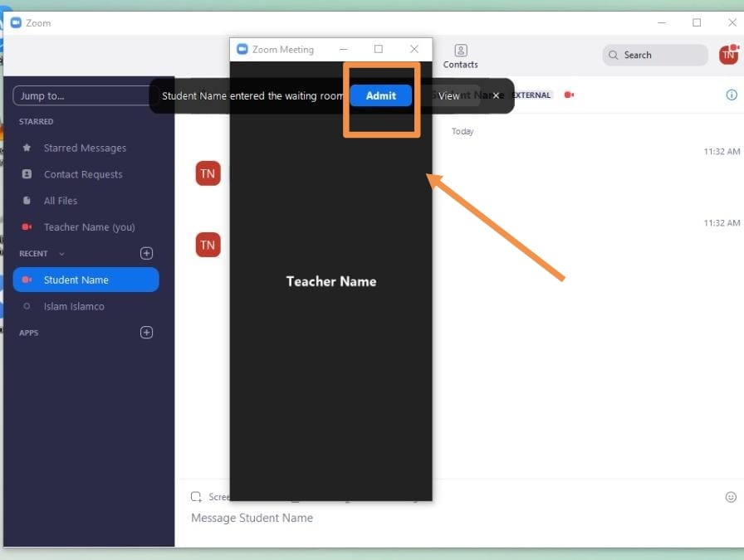Image resolution: width=744 pixels, height=560 pixels.
Task: Click the All Files document icon
Action: pyautogui.click(x=27, y=201)
